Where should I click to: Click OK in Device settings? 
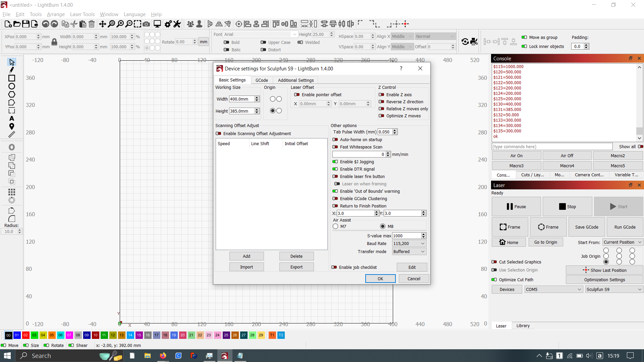380,279
